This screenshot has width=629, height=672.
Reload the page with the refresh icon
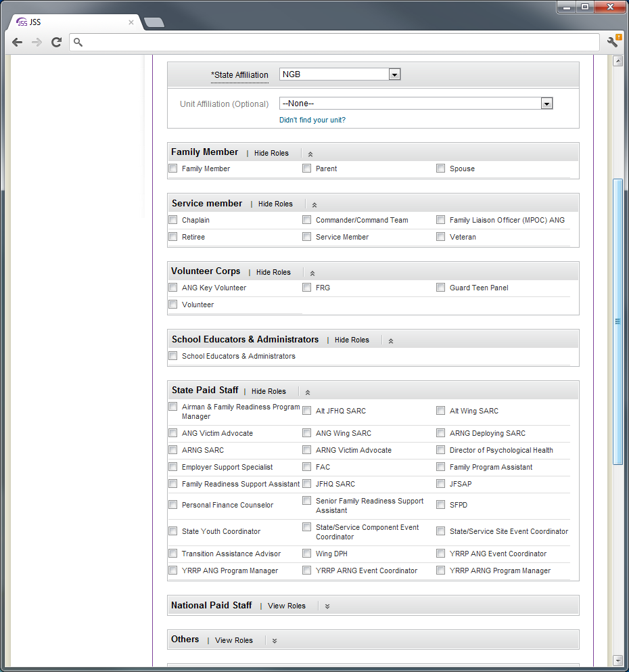tap(57, 42)
